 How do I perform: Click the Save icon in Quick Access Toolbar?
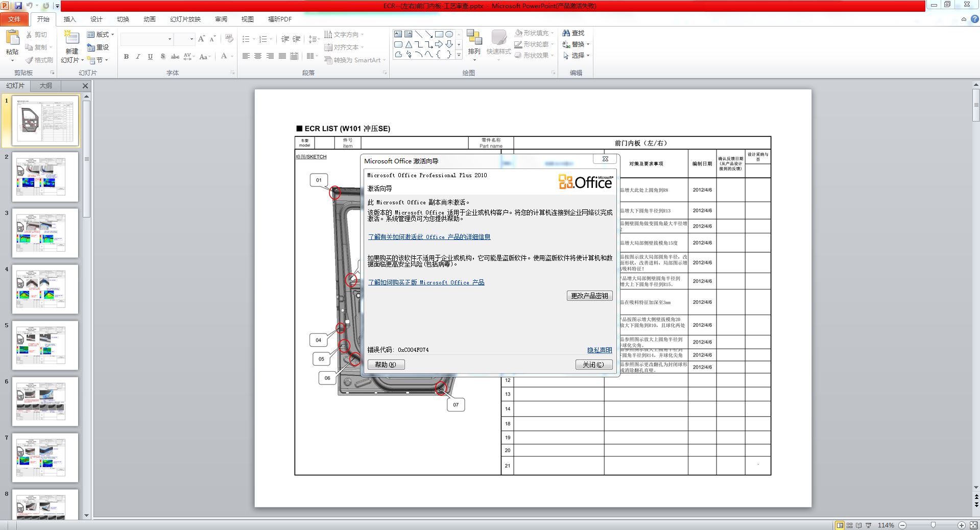point(18,6)
